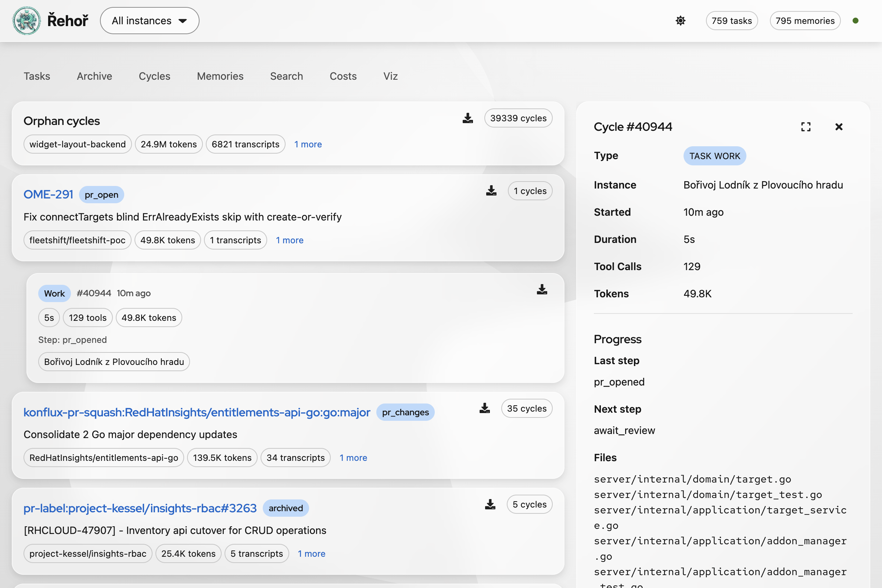Select the Fix connectTargets description text
Viewport: 882px width, 588px height.
[x=183, y=217]
